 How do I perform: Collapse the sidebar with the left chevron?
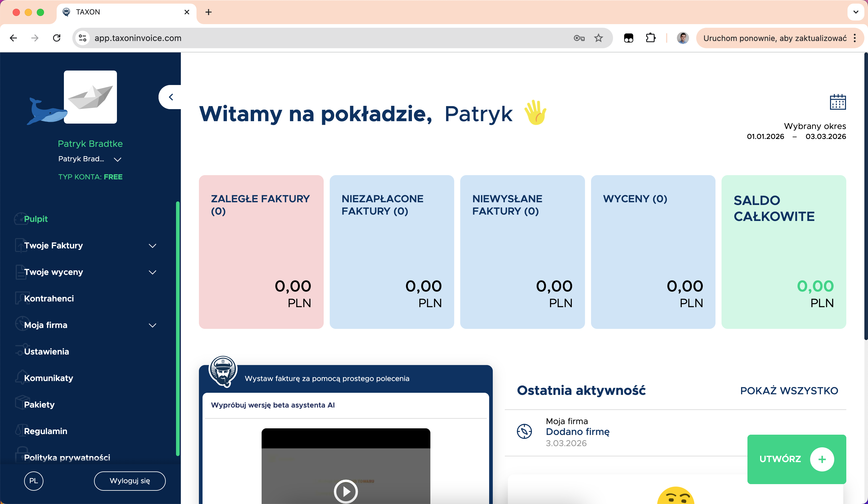[171, 97]
